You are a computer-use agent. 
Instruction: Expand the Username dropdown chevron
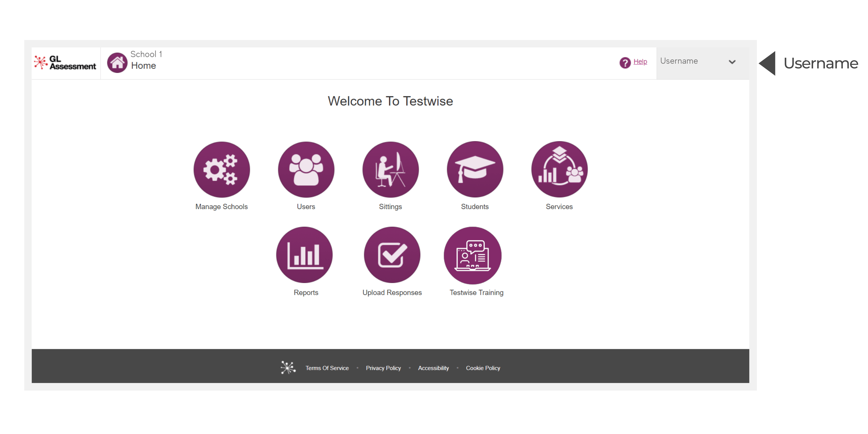tap(732, 62)
